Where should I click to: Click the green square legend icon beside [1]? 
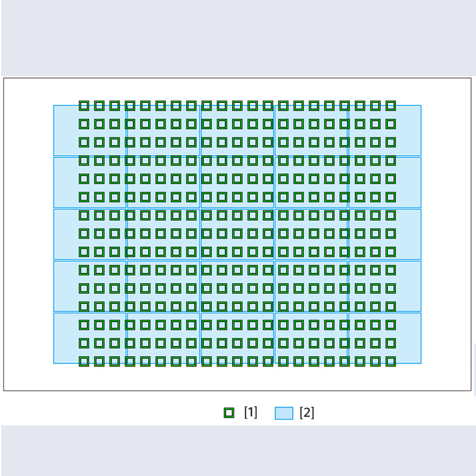pos(229,413)
